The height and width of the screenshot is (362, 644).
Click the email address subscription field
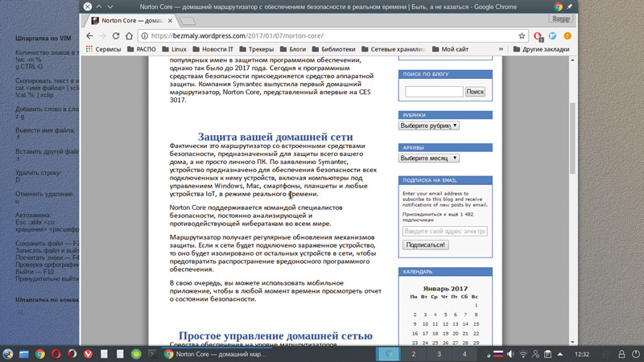click(x=445, y=231)
